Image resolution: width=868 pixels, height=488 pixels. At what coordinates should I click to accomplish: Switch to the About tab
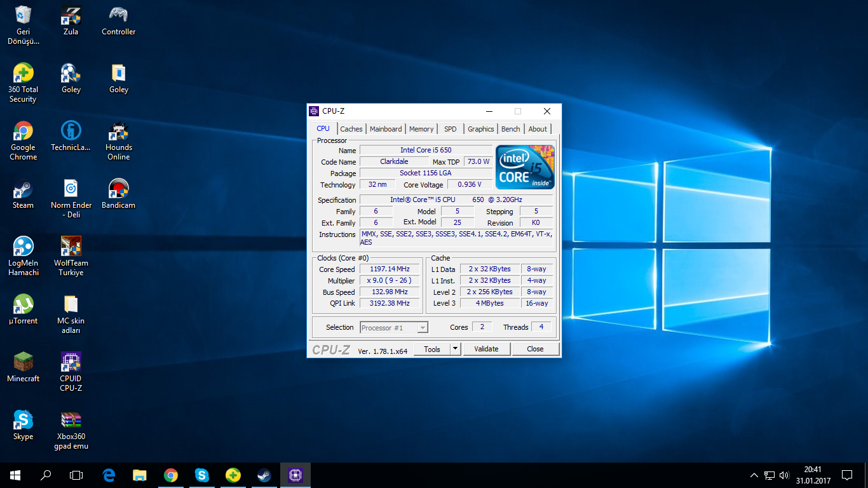coord(538,128)
